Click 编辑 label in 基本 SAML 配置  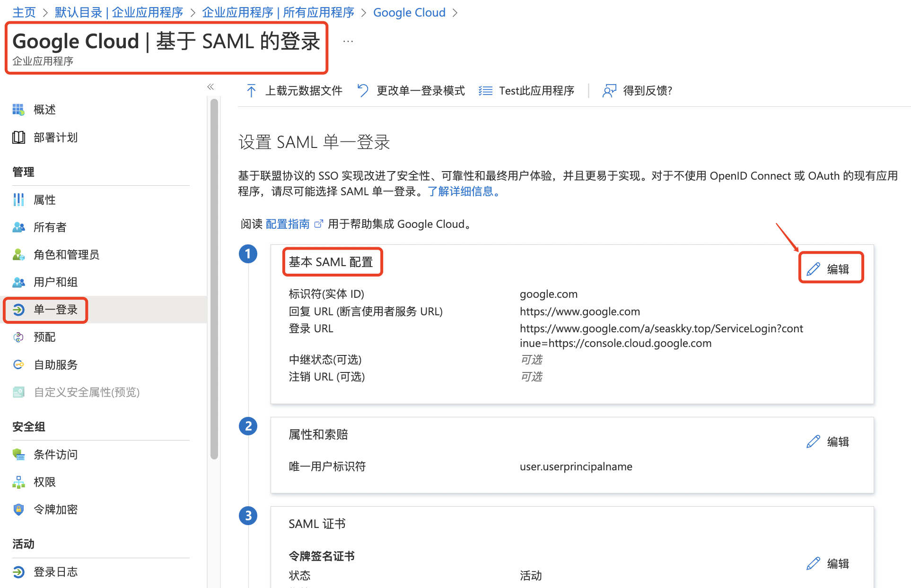pyautogui.click(x=838, y=269)
